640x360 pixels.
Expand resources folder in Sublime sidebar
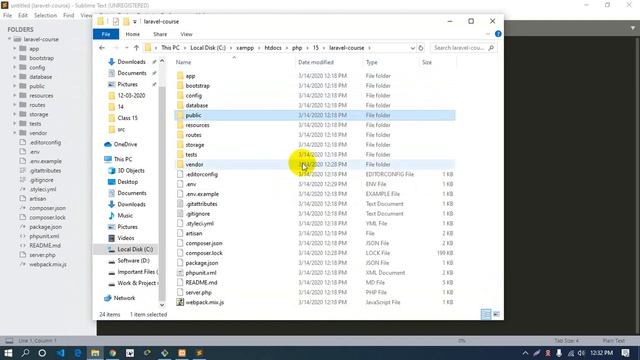coord(14,96)
